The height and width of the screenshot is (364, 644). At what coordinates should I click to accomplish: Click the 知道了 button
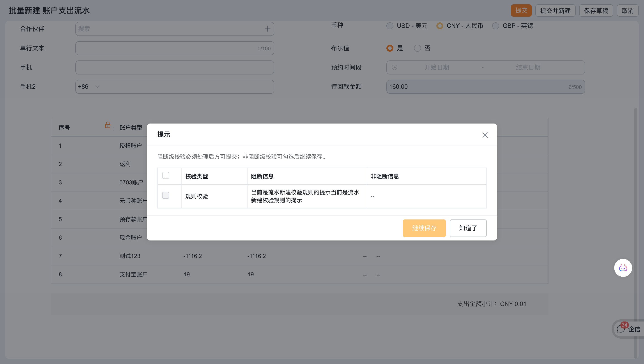tap(468, 228)
